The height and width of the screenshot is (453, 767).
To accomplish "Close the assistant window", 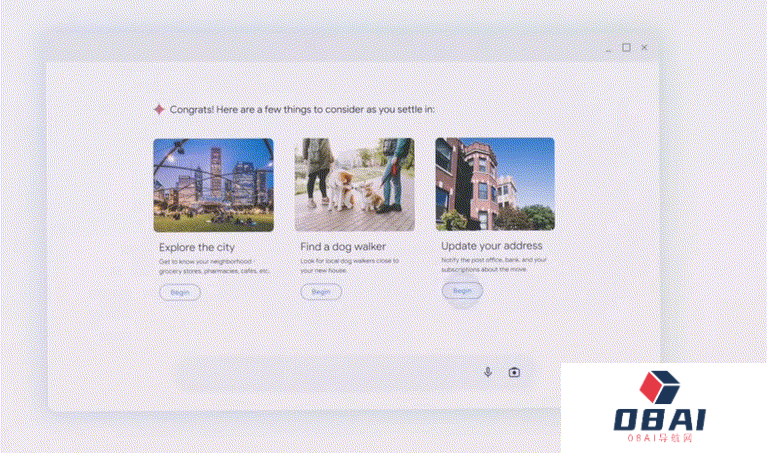I will tap(644, 47).
